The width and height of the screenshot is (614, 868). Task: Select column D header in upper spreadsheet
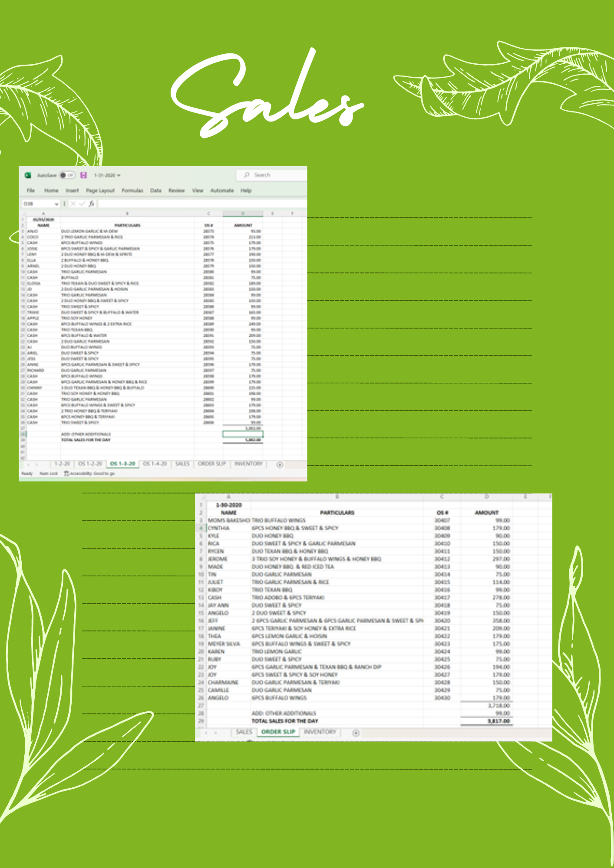point(243,214)
